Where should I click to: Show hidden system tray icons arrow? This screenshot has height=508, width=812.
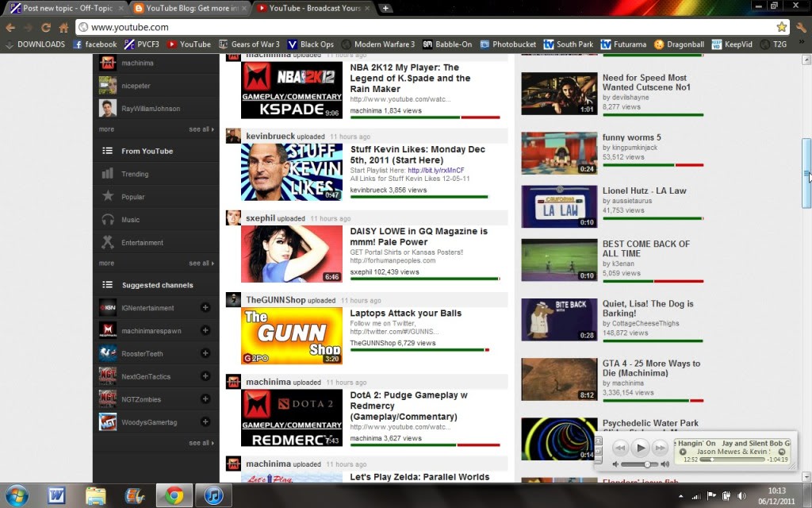pos(680,496)
